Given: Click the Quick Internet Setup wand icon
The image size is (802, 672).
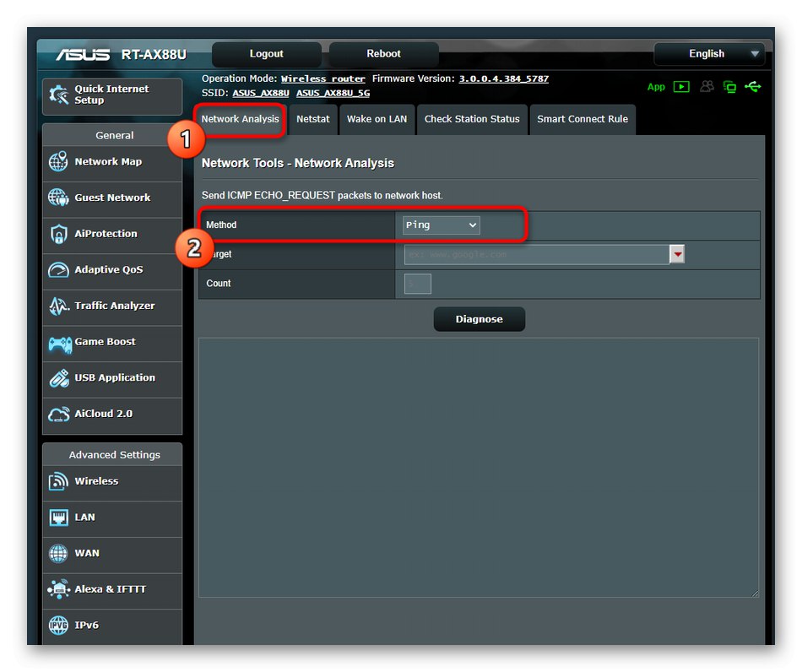Looking at the screenshot, I should coord(59,95).
